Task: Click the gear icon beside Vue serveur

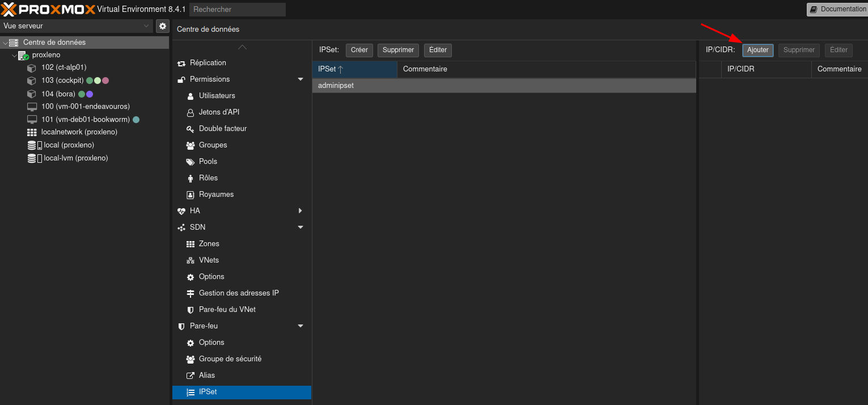Action: pos(163,26)
